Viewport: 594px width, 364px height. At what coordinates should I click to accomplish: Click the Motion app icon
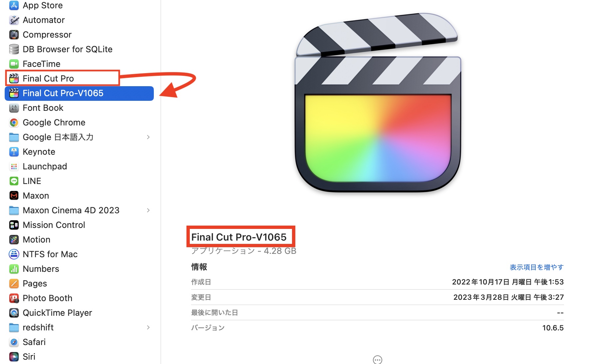point(14,240)
